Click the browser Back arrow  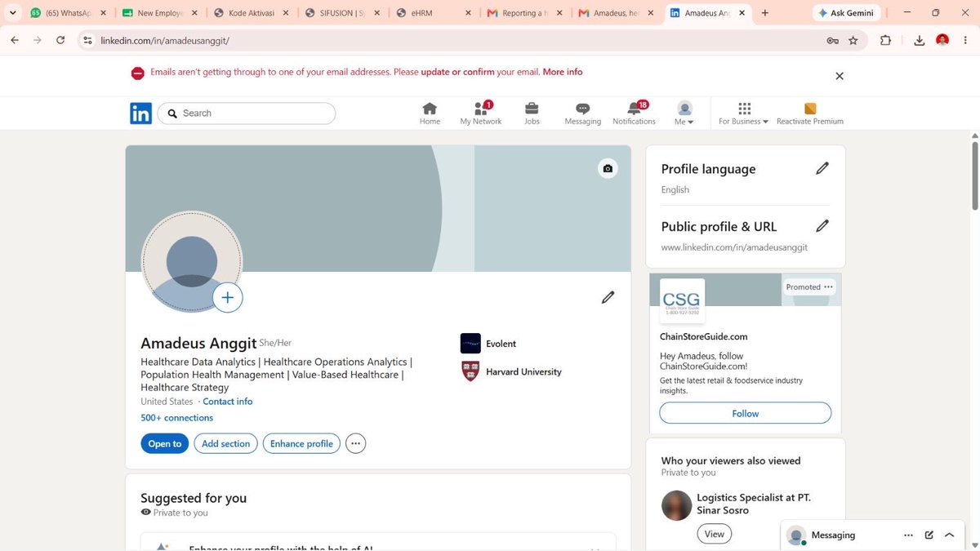pyautogui.click(x=15, y=40)
